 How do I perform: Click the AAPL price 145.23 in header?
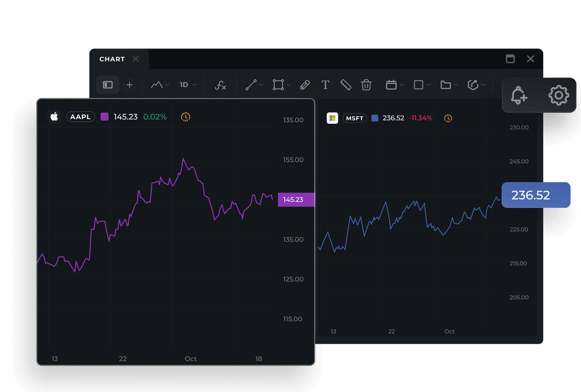[x=125, y=117]
